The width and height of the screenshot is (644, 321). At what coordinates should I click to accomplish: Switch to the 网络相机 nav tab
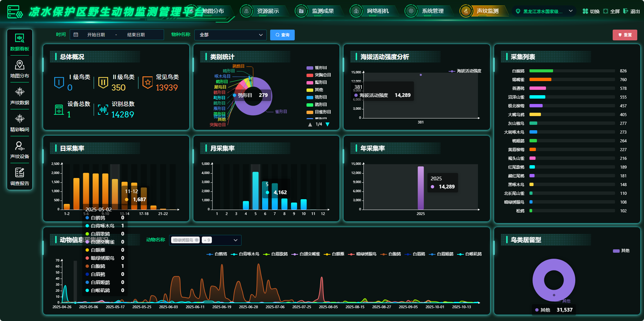tap(378, 11)
